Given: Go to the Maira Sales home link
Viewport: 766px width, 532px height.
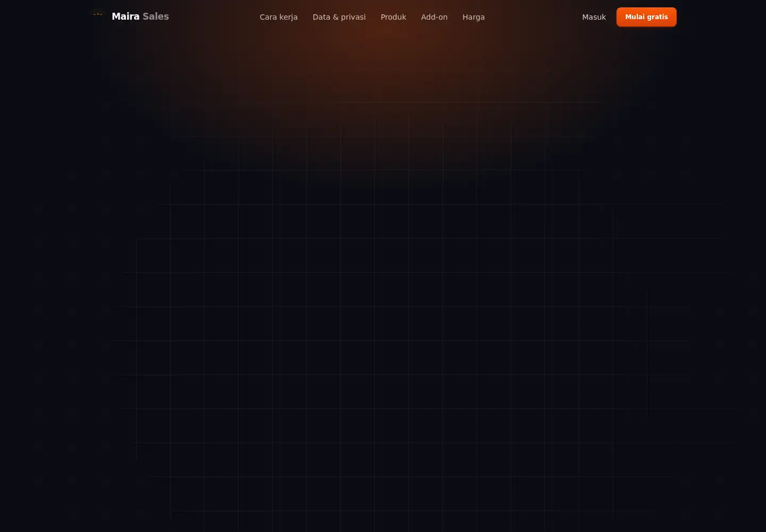Looking at the screenshot, I should pyautogui.click(x=130, y=16).
